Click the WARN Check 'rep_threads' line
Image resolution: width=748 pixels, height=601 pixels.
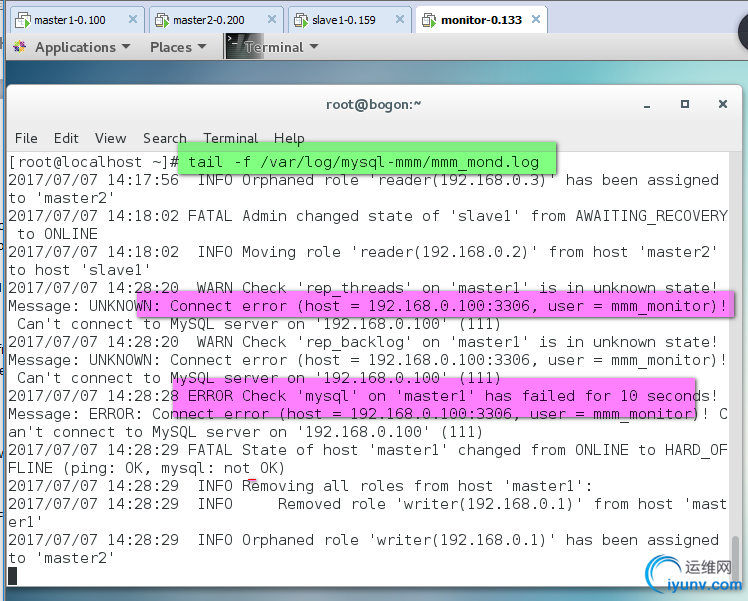pyautogui.click(x=363, y=288)
